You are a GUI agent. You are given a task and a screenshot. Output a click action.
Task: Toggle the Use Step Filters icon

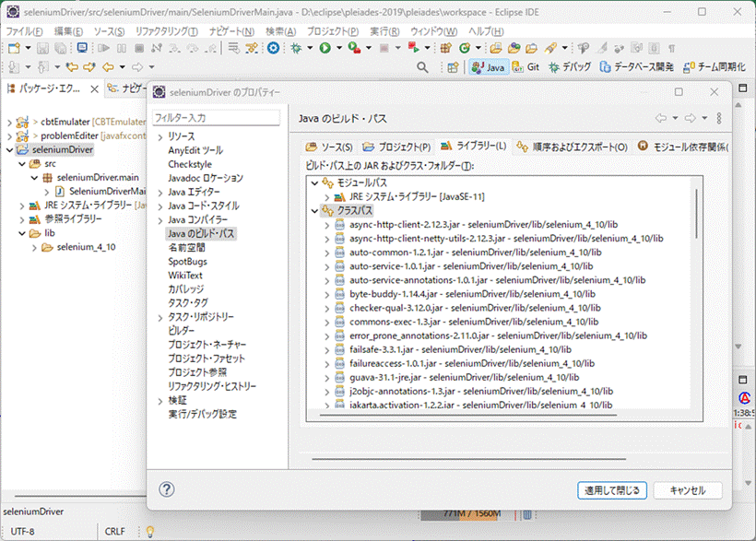point(251,48)
